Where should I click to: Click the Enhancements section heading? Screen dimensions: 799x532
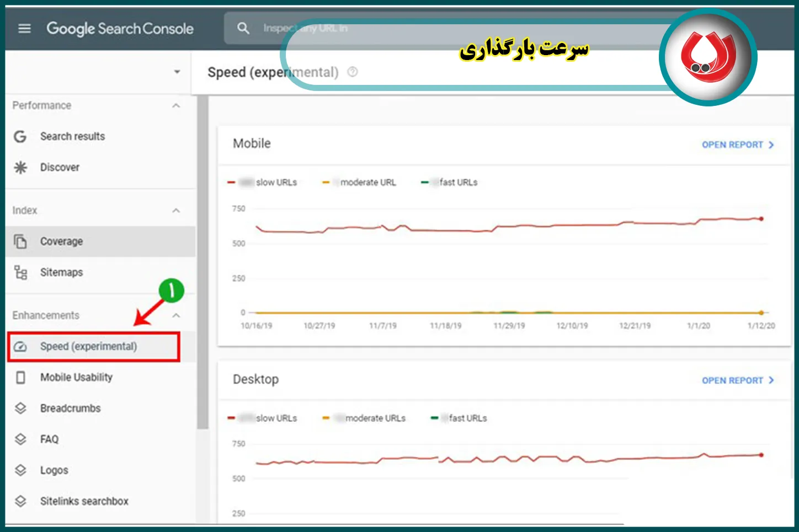[46, 315]
